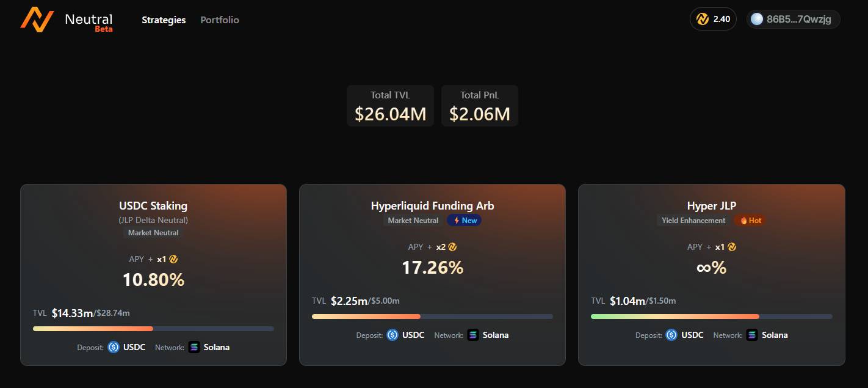Click Solana network icon on Hyper JLP card
The image size is (868, 388).
(752, 335)
